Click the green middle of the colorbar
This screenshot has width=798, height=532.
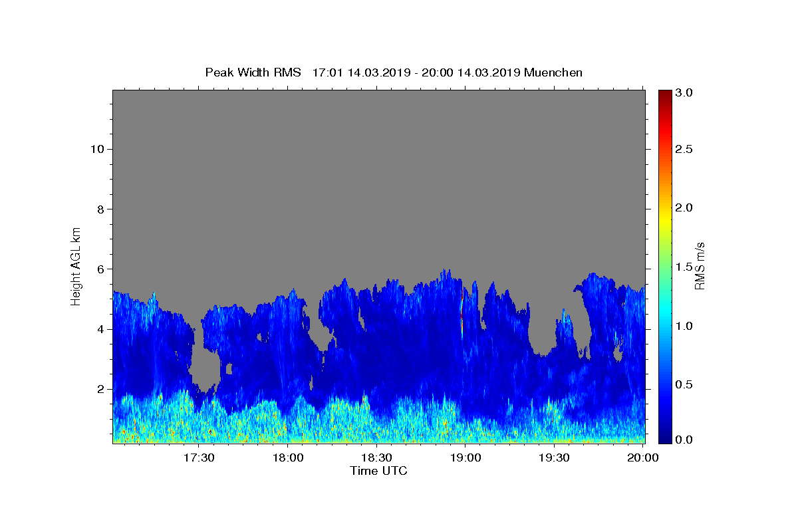[x=664, y=266]
